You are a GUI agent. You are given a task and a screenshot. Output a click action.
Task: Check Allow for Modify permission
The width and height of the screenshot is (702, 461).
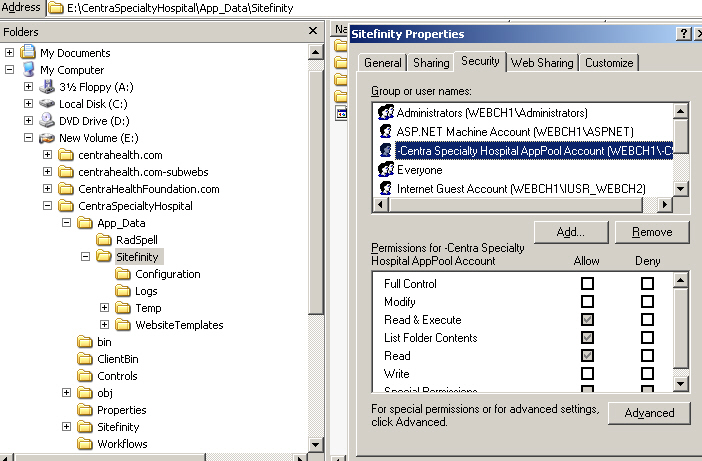(587, 301)
